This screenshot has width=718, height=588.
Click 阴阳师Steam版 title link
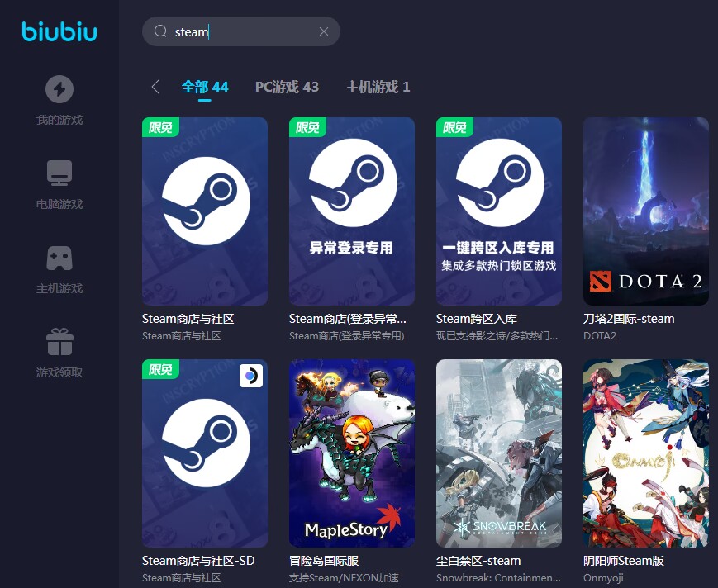click(623, 561)
